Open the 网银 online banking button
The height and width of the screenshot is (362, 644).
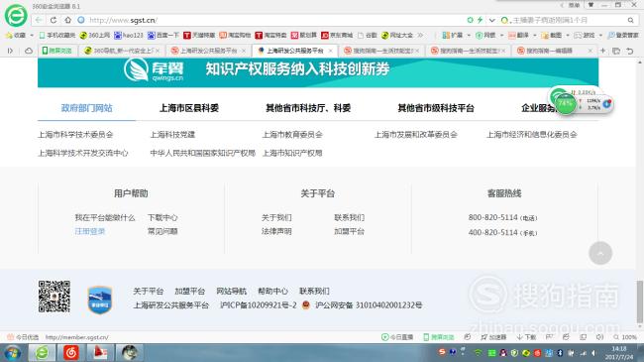click(x=485, y=36)
